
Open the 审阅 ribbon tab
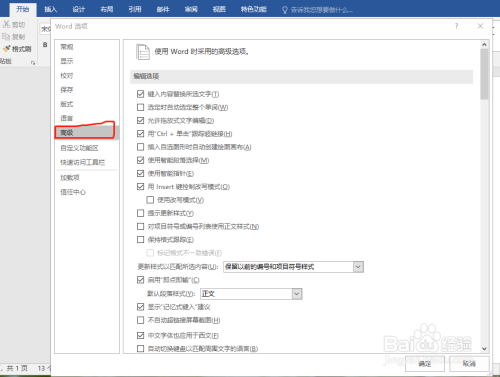click(191, 9)
